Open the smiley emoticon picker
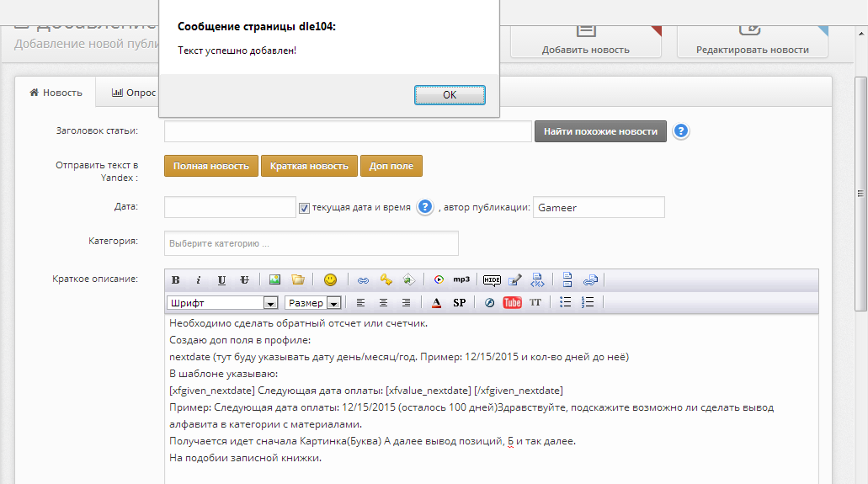Image resolution: width=868 pixels, height=484 pixels. tap(330, 279)
